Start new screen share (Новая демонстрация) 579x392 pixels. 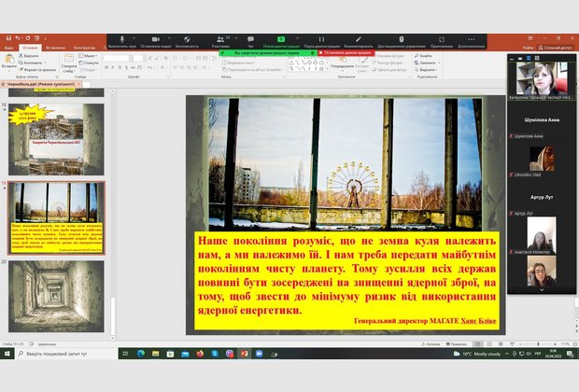point(281,42)
